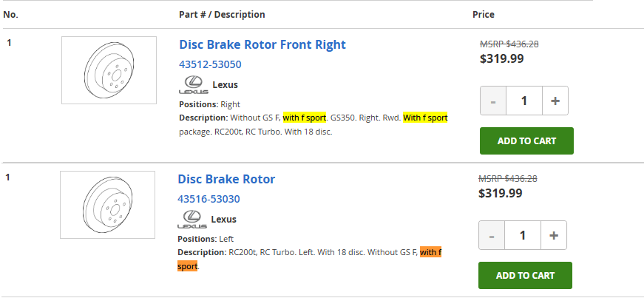Increase quantity for 43516-53030 rotor

tap(553, 235)
